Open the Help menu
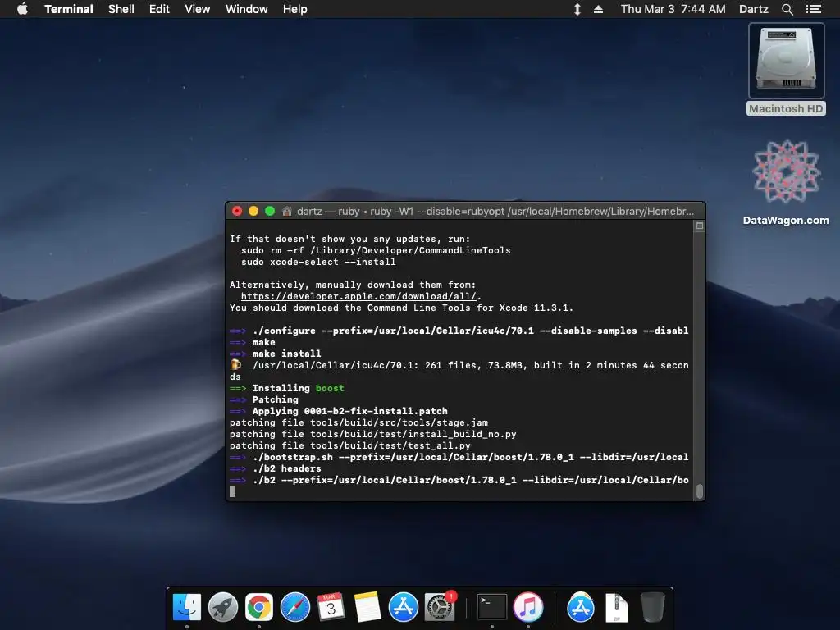Screen dimensions: 840x630 click(x=295, y=9)
